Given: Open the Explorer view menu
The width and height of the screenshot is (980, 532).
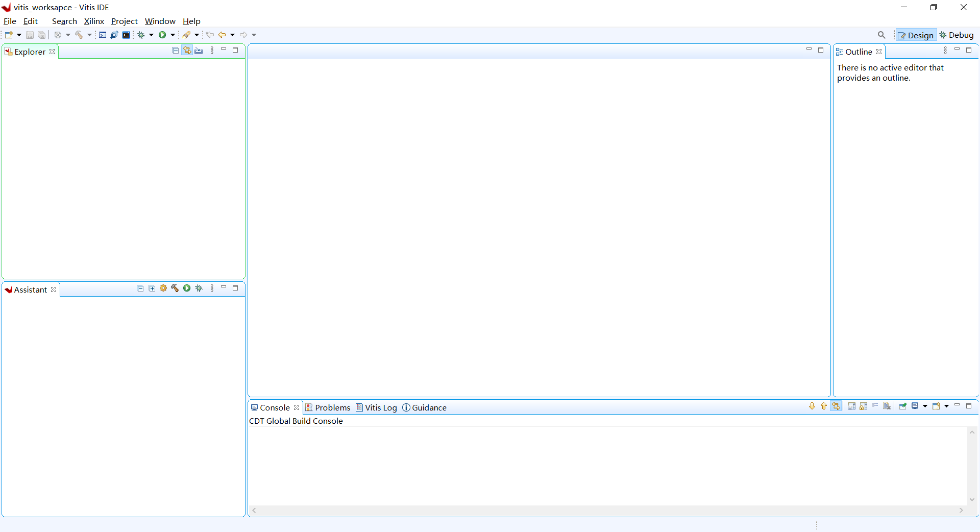Looking at the screenshot, I should (212, 50).
